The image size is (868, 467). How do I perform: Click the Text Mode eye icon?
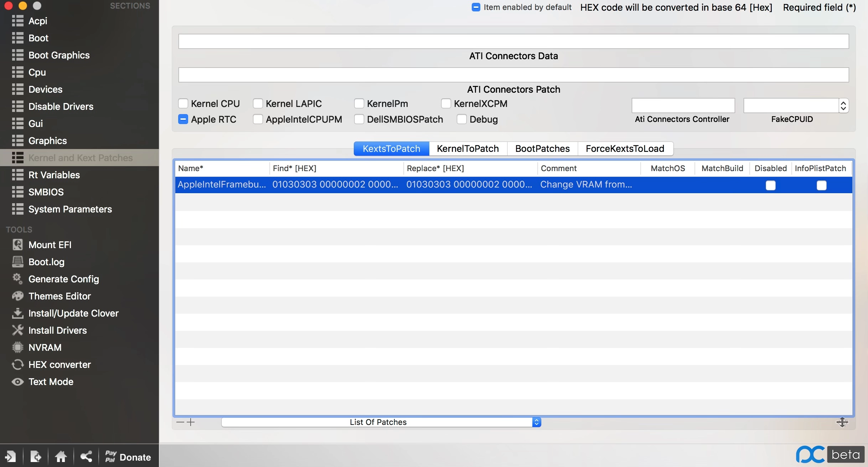[17, 382]
